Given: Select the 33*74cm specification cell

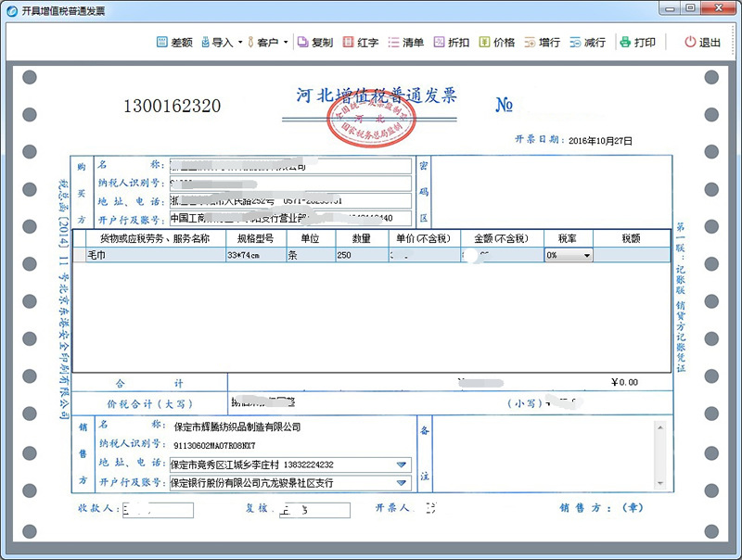Looking at the screenshot, I should point(256,255).
